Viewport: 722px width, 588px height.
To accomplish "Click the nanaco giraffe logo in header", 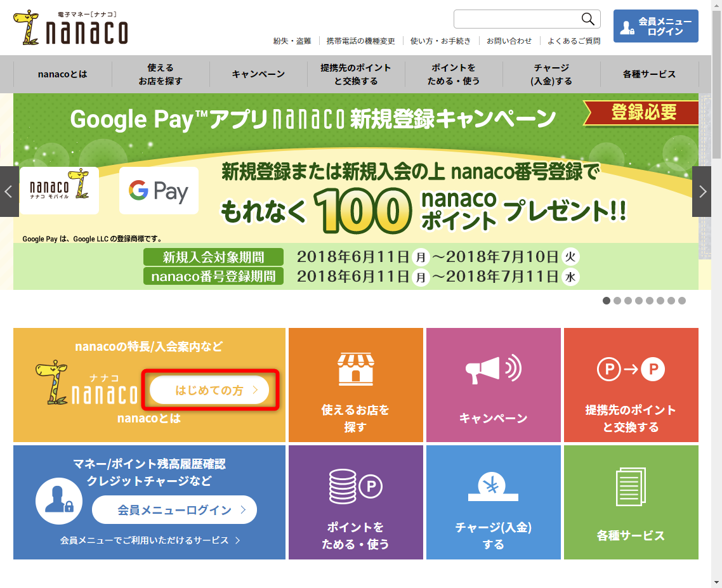I will pyautogui.click(x=70, y=28).
